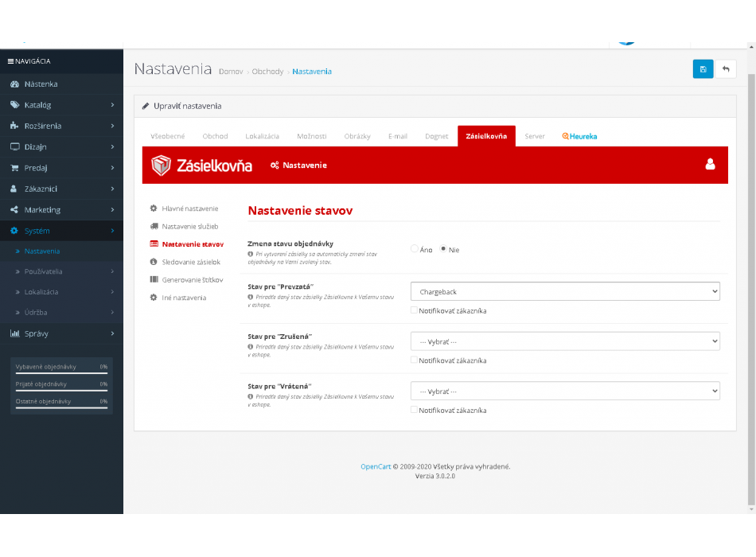756x557 pixels.
Task: Click the Správy bar chart icon
Action: pos(15,333)
